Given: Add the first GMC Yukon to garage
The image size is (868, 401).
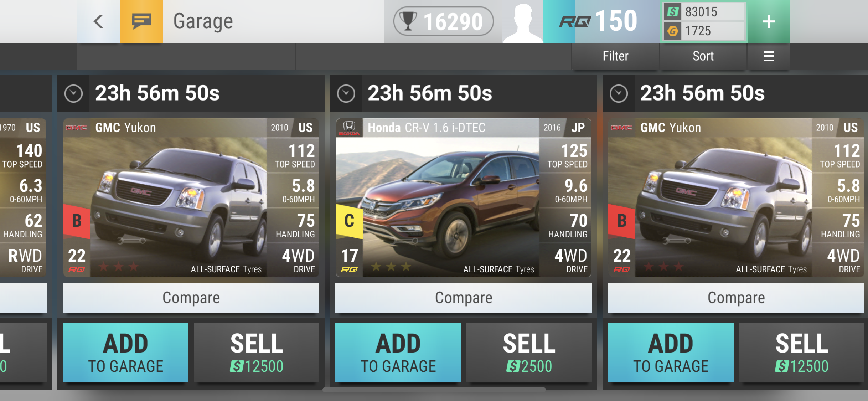Looking at the screenshot, I should (x=125, y=353).
